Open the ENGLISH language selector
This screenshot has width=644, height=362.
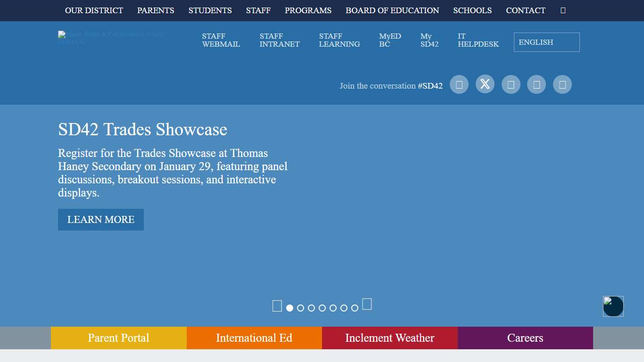pos(546,42)
